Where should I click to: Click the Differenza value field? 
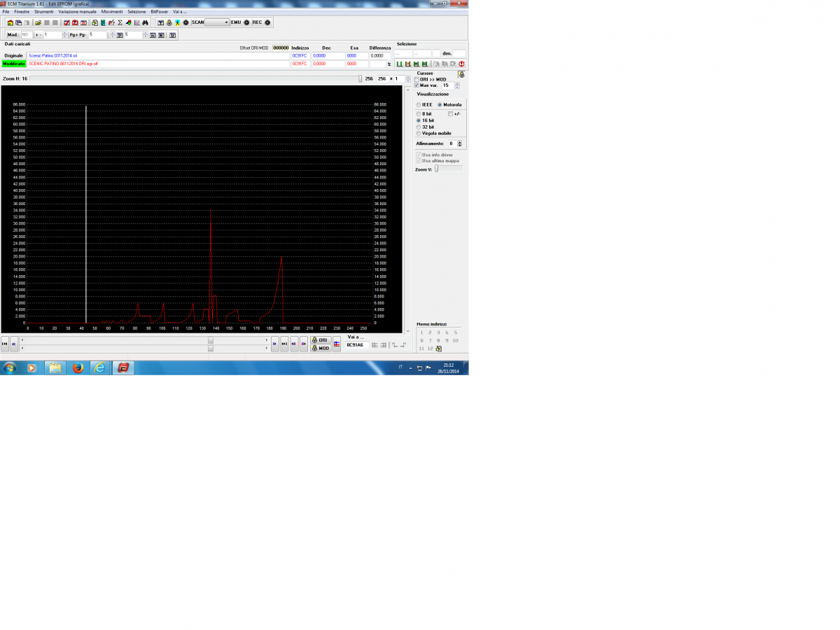(380, 55)
